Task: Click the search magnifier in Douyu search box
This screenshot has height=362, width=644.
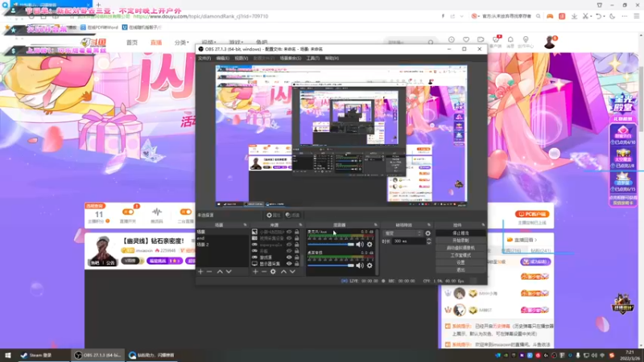Action: (431, 43)
